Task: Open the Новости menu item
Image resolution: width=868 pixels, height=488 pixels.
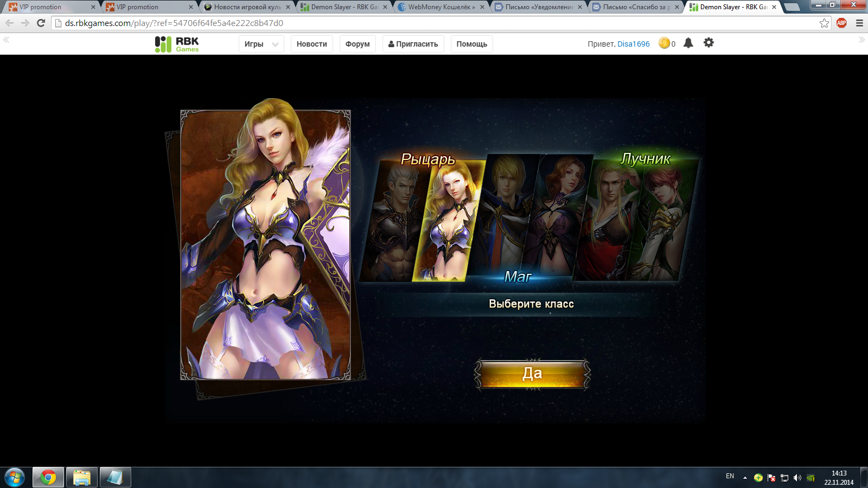Action: tap(312, 44)
